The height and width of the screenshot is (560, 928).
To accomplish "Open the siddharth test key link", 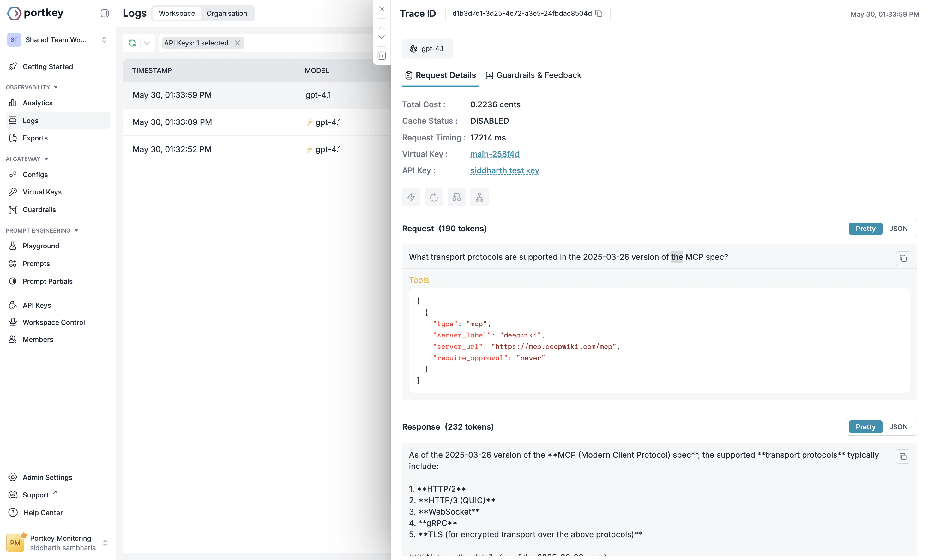I will [504, 171].
